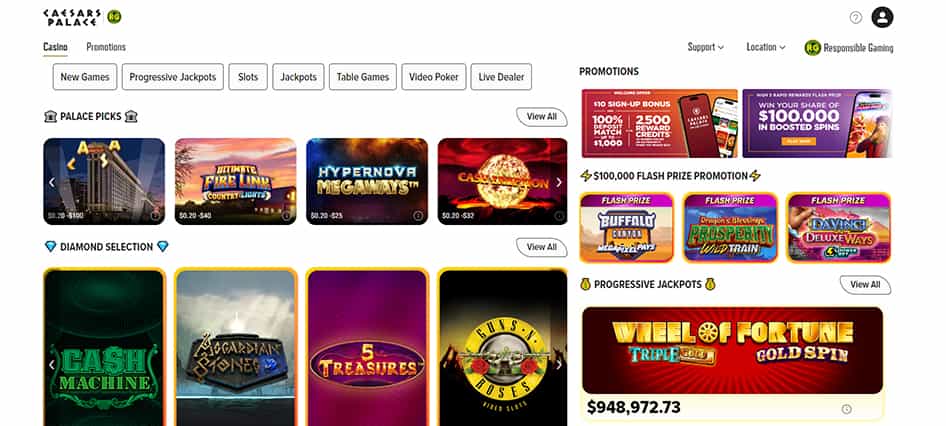Expand the Location dropdown menu
Viewport: 946px width, 426px height.
(766, 47)
